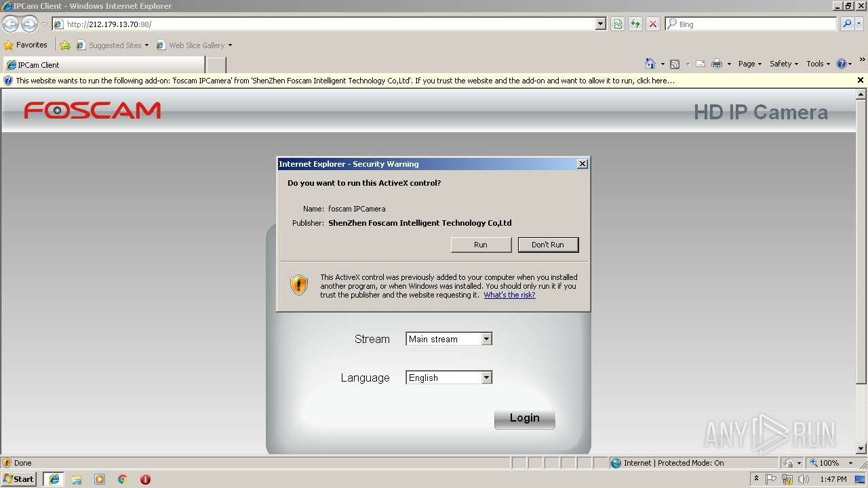This screenshot has width=868, height=488.
Task: Open search provider dropdown arrow
Action: [x=860, y=24]
